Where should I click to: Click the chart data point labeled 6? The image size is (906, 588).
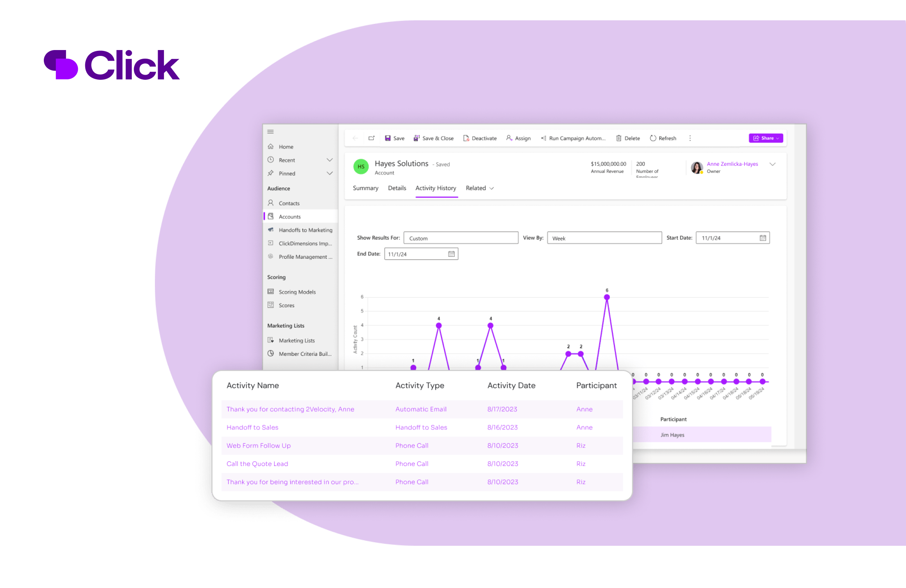point(606,298)
